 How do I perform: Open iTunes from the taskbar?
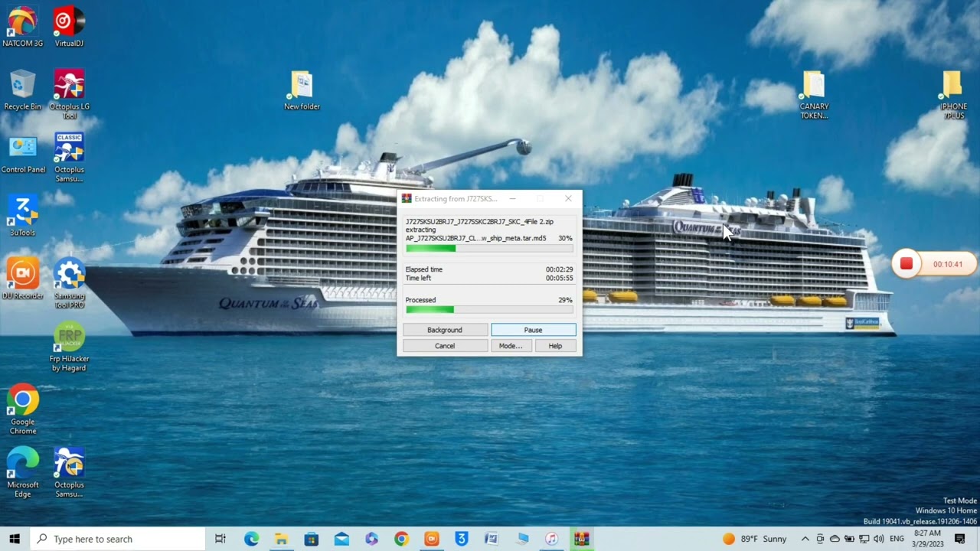(x=552, y=539)
